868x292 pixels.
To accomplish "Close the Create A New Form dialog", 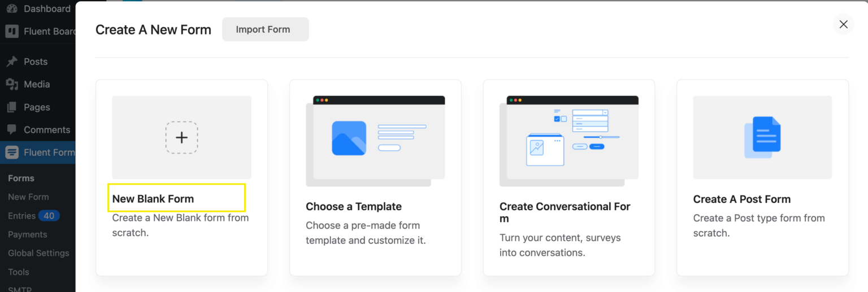I will pos(843,24).
